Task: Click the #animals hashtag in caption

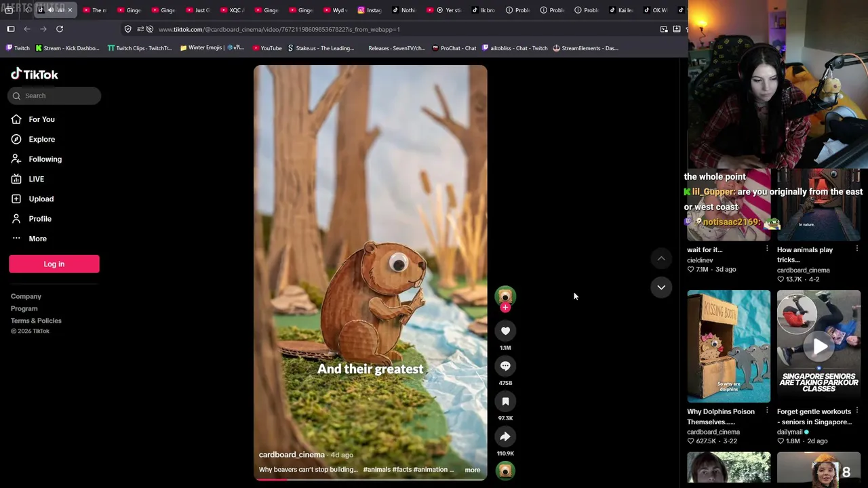Action: 376,469
